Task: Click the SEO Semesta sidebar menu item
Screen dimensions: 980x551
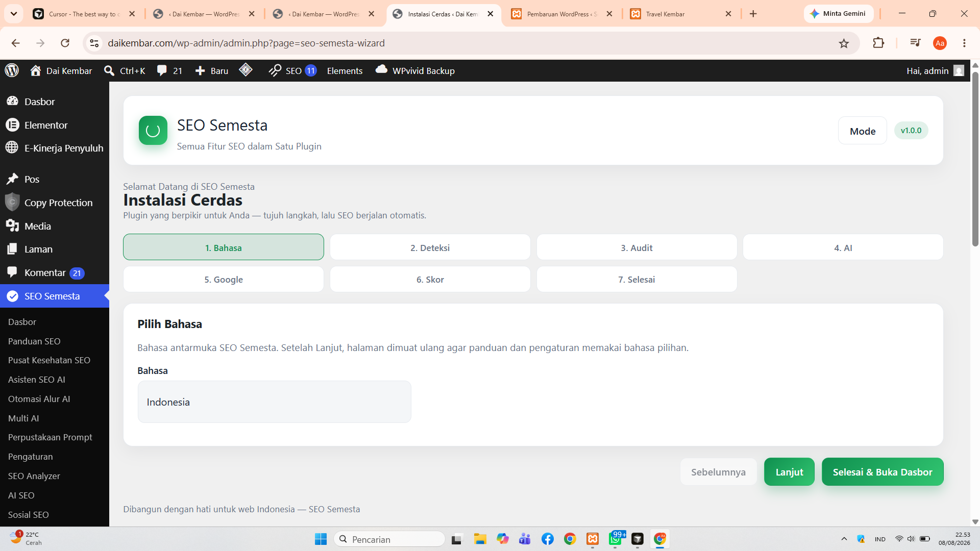Action: click(x=55, y=296)
